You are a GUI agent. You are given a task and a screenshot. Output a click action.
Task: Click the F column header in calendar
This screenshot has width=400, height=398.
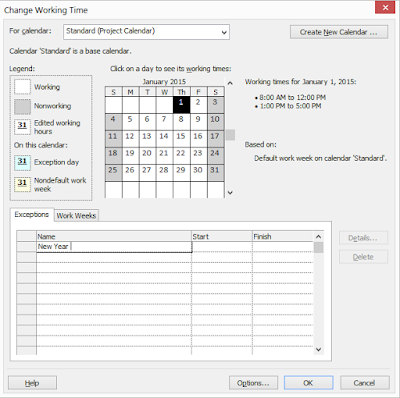tap(198, 92)
